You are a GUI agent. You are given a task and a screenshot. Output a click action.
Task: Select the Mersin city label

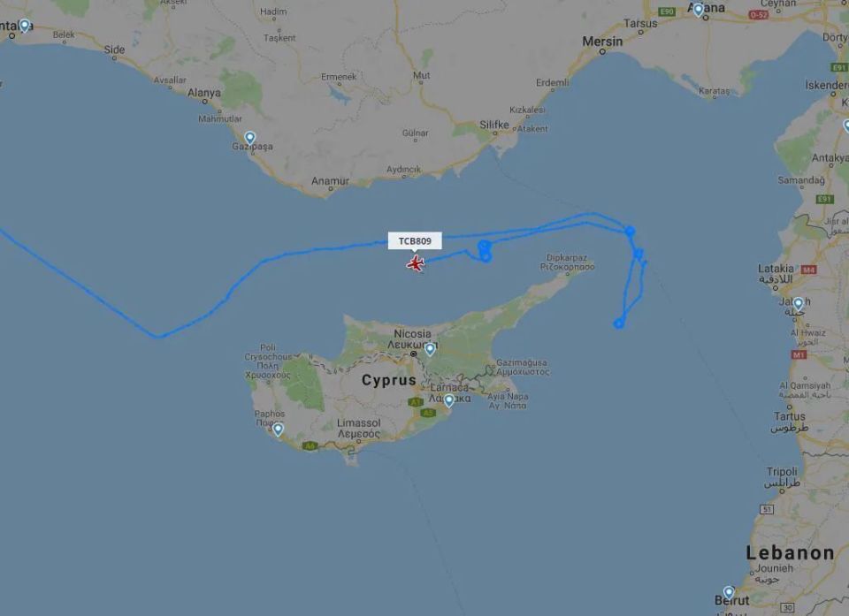point(602,42)
